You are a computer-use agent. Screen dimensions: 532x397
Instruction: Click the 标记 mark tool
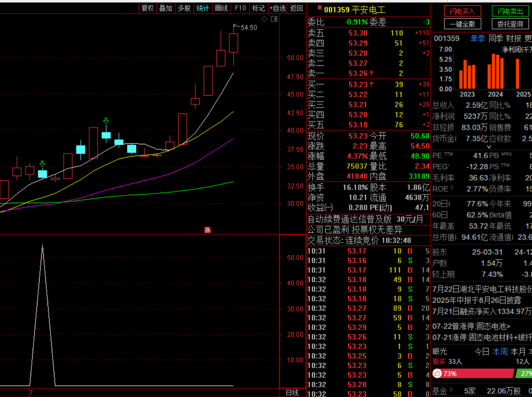click(x=258, y=8)
